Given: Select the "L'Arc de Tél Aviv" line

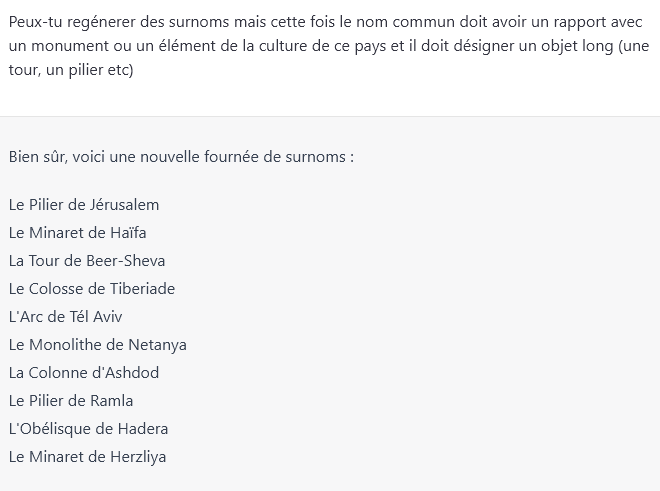Looking at the screenshot, I should pyautogui.click(x=66, y=317).
